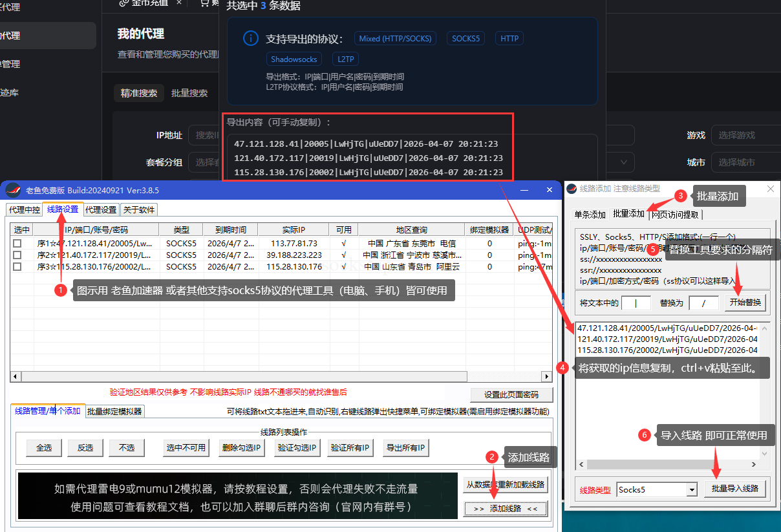Switch to the 网页访问提取 tab
Image resolution: width=781 pixels, height=532 pixels.
[x=674, y=215]
